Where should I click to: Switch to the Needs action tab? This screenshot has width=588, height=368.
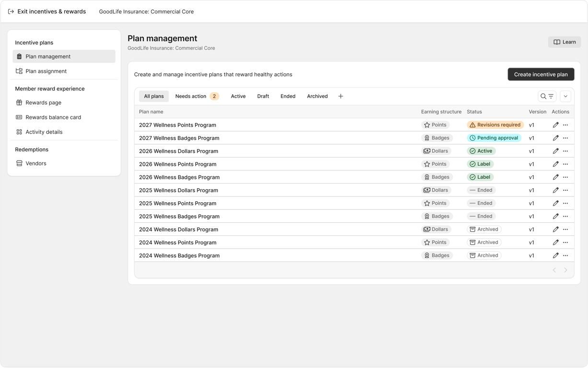point(197,96)
